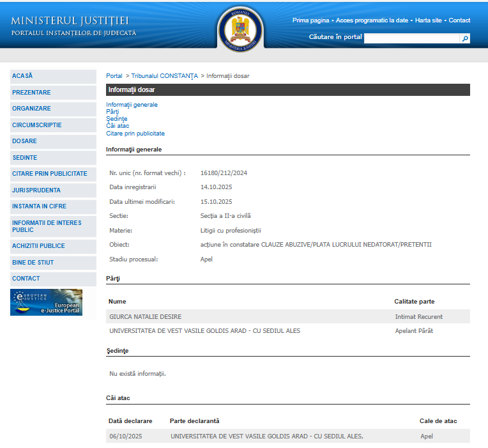Open the Prima pagina link
The width and height of the screenshot is (488, 448).
310,20
